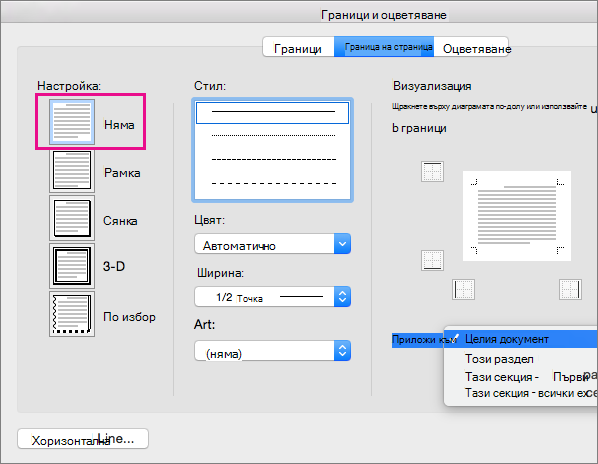Click the Няма setting label
The image size is (598, 464).
click(x=119, y=125)
